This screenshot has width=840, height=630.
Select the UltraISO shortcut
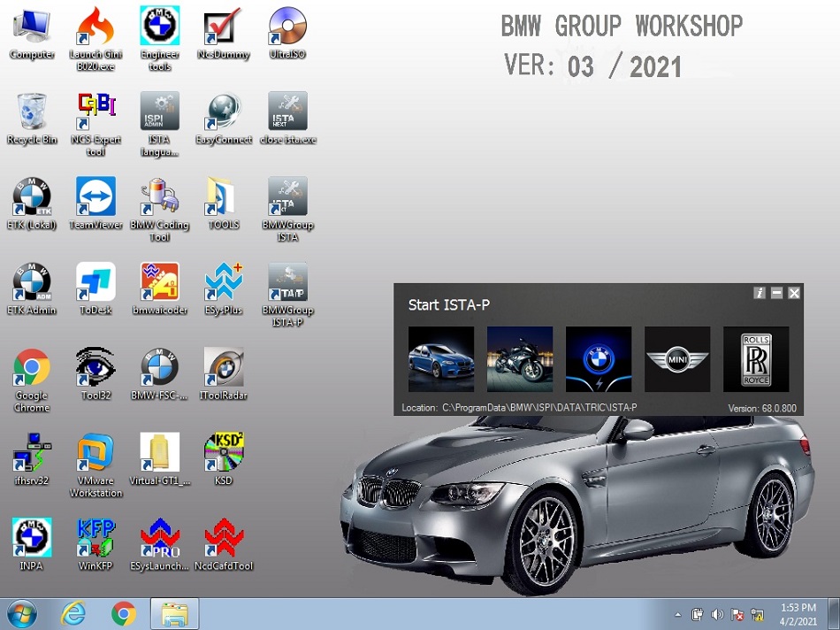(x=287, y=34)
